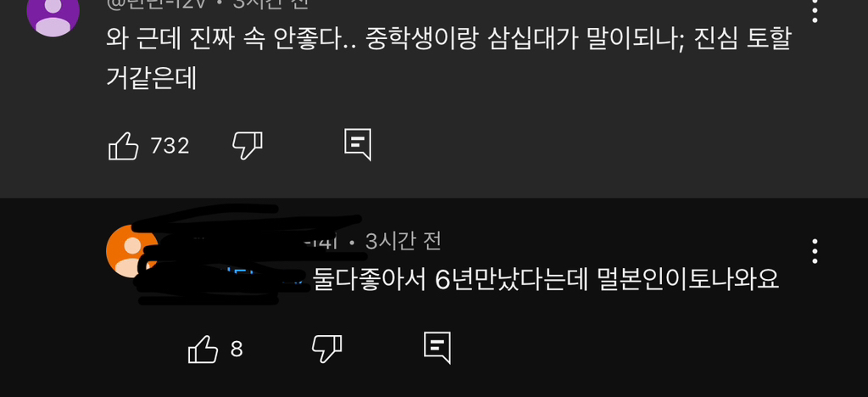Like the comment with 732 likes
868x397 pixels.
pos(123,146)
